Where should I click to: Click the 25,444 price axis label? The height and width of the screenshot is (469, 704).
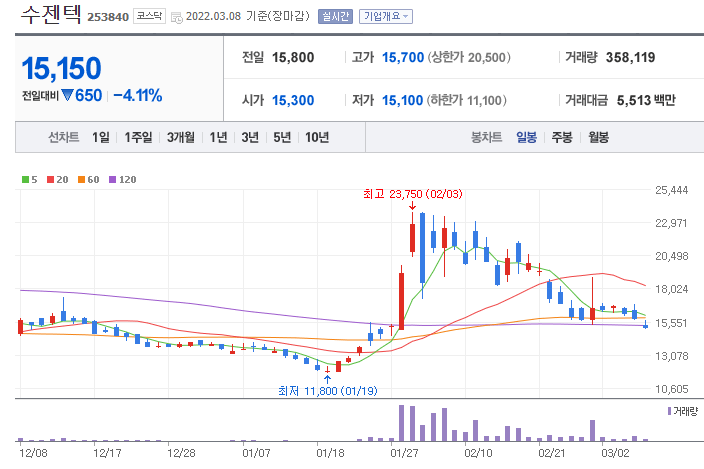tap(671, 190)
